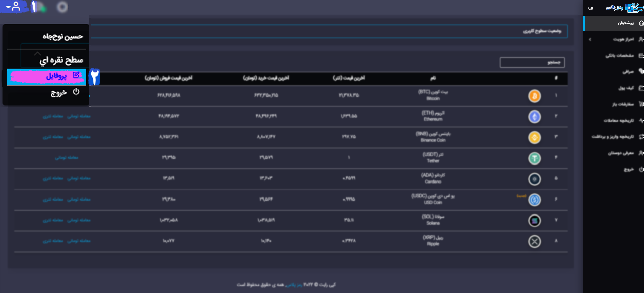Toggle the sidebar collapse switch near the logo

tap(591, 8)
